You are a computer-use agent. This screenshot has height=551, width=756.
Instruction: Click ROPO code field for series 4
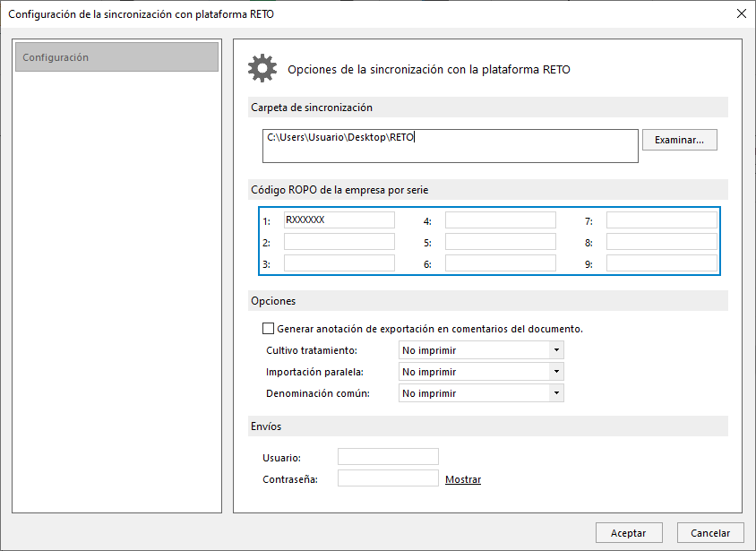pyautogui.click(x=501, y=220)
